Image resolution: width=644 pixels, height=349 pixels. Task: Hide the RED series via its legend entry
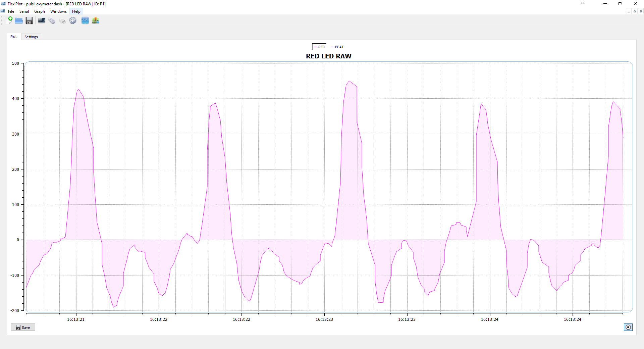[x=319, y=47]
